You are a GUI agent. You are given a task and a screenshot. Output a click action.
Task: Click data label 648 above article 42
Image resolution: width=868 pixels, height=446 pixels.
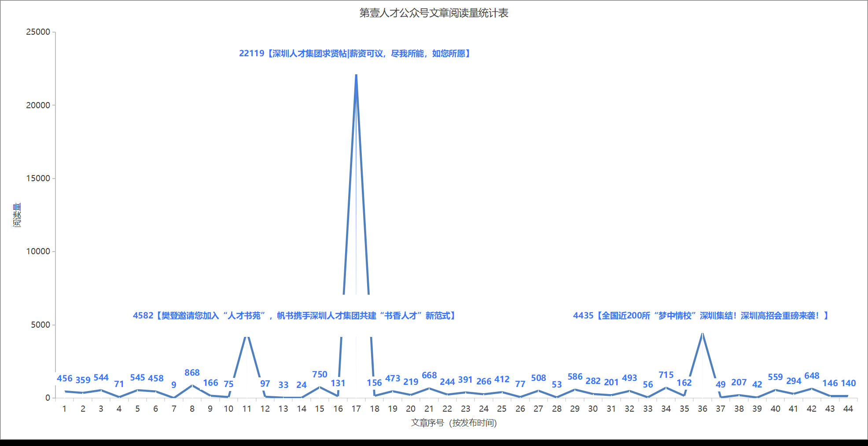pos(812,376)
